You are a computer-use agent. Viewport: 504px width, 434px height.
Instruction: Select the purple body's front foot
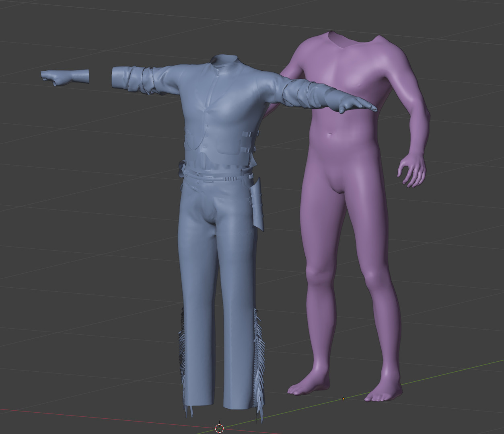(383, 391)
